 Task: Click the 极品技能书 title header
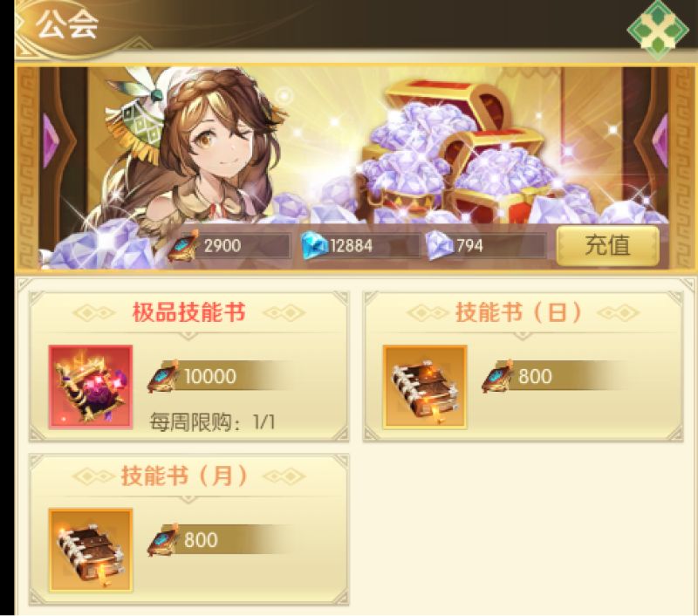[188, 312]
